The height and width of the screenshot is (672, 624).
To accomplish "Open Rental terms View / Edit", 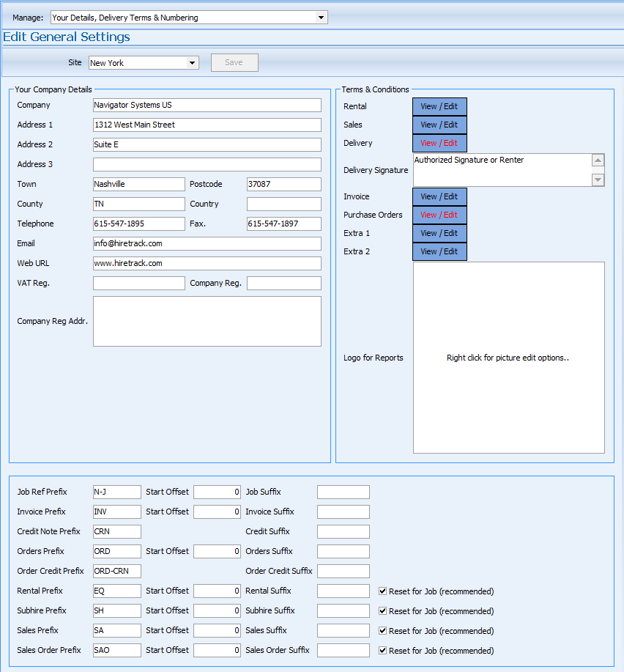I will [x=439, y=107].
